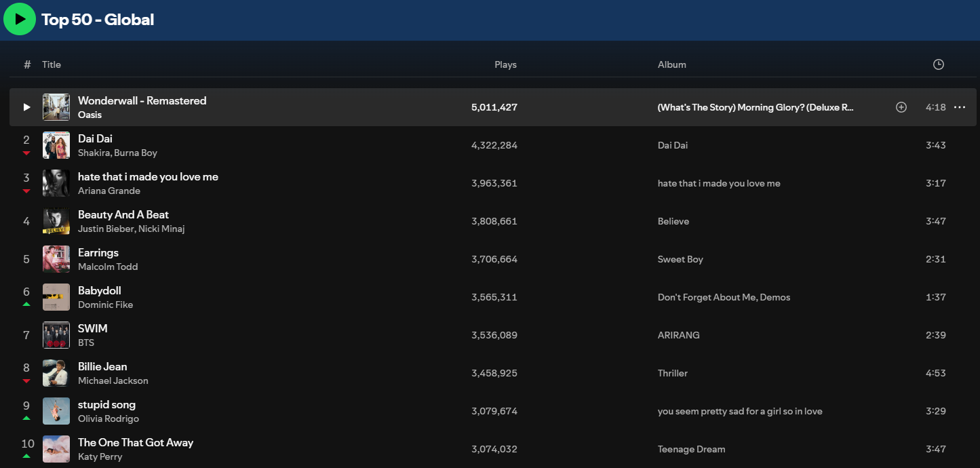Click play count 4,322,284
980x468 pixels.
494,145
